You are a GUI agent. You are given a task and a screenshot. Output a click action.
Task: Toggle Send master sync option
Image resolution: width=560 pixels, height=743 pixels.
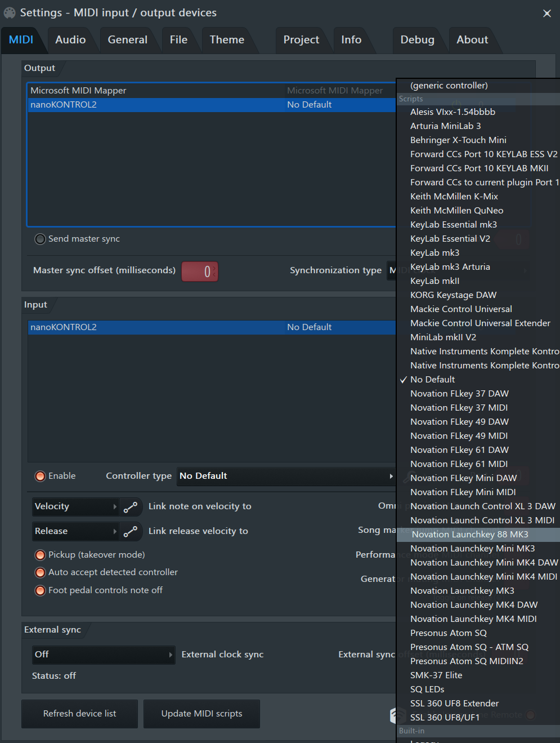pos(40,239)
